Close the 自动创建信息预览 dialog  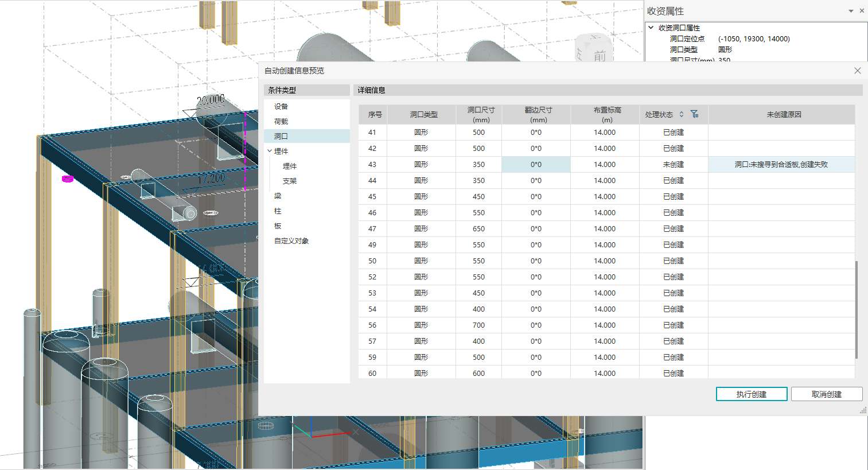point(857,71)
